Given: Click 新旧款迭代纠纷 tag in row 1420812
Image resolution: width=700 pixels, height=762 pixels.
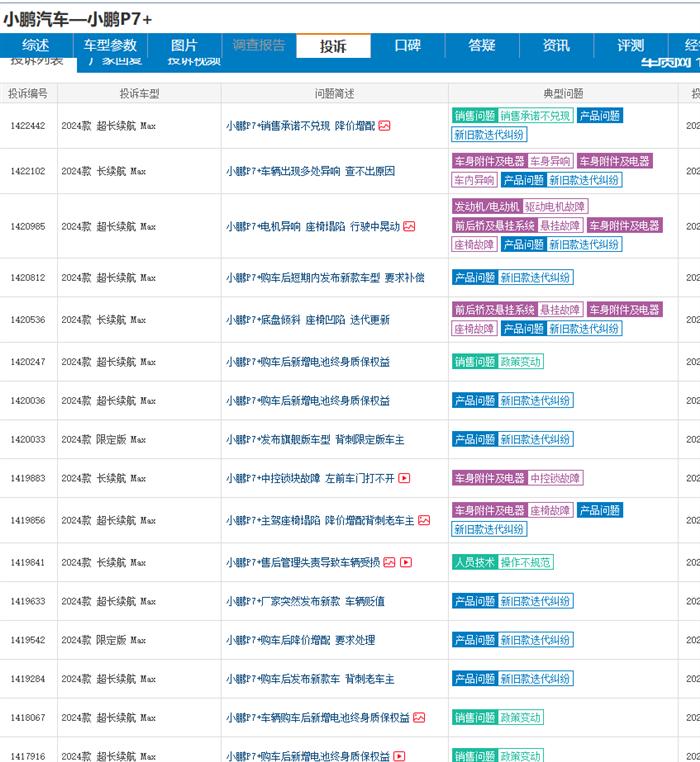Looking at the screenshot, I should (535, 277).
